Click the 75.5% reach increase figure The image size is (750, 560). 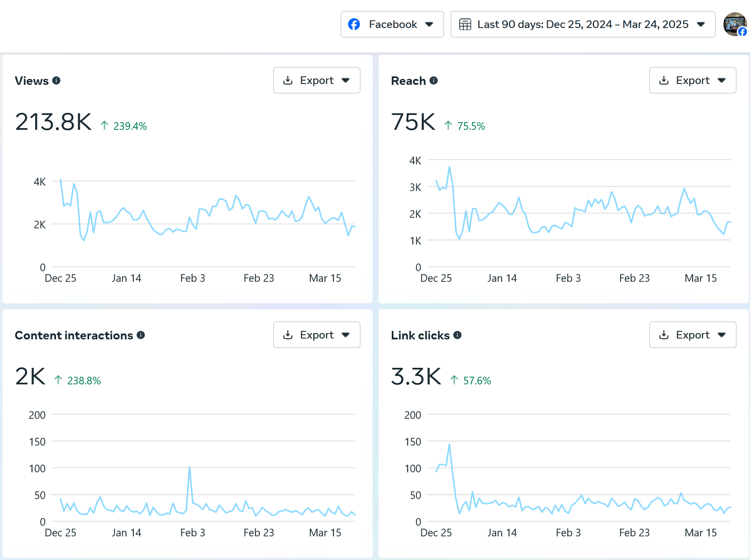point(471,126)
